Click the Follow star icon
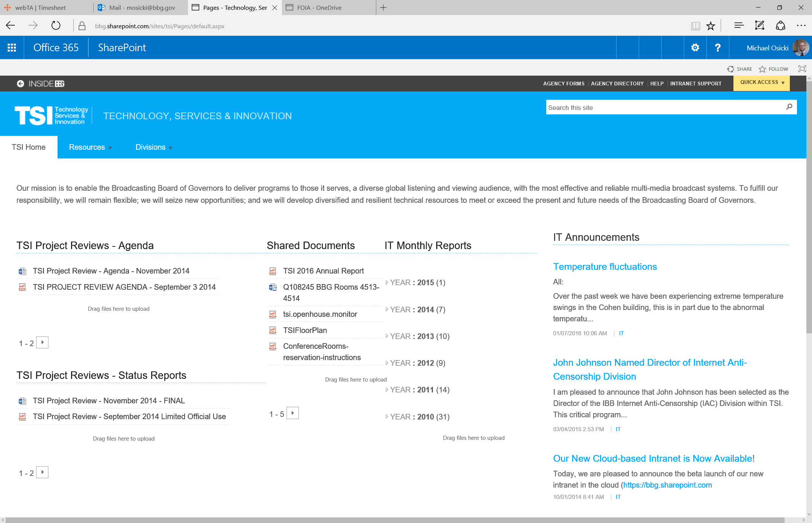This screenshot has height=523, width=812. [762, 69]
